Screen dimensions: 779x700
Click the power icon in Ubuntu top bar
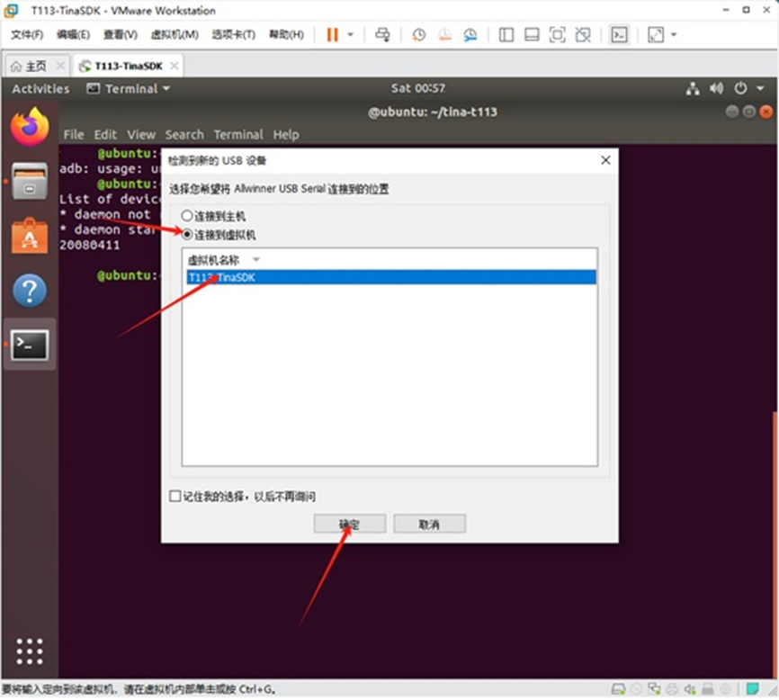740,88
